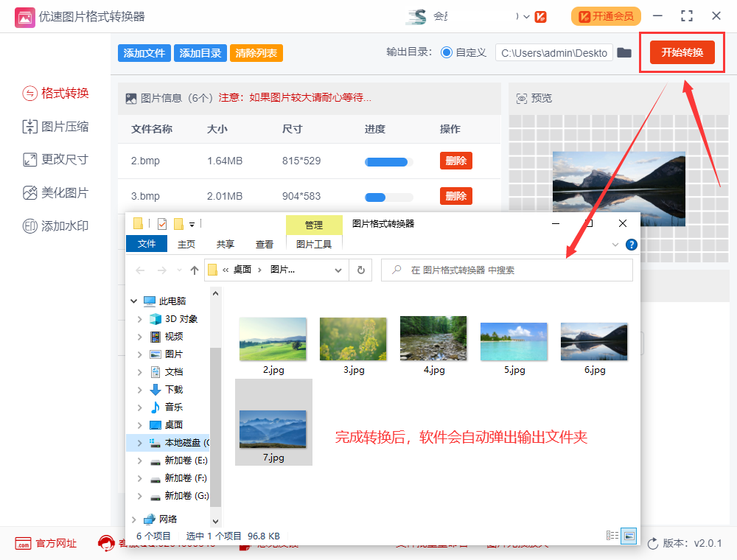737x560 pixels.
Task: Click the VIP badge icon in title bar
Action: [540, 17]
